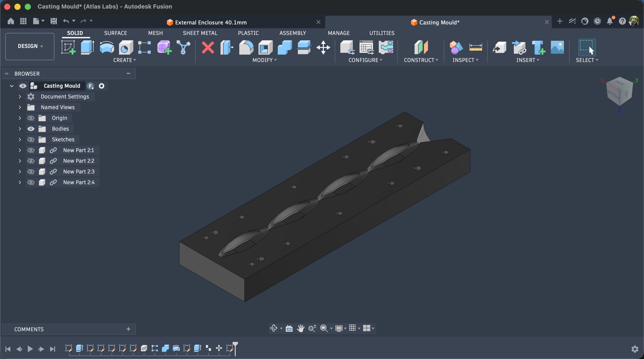Image resolution: width=644 pixels, height=359 pixels.
Task: Open the Help question mark icon
Action: click(x=622, y=21)
